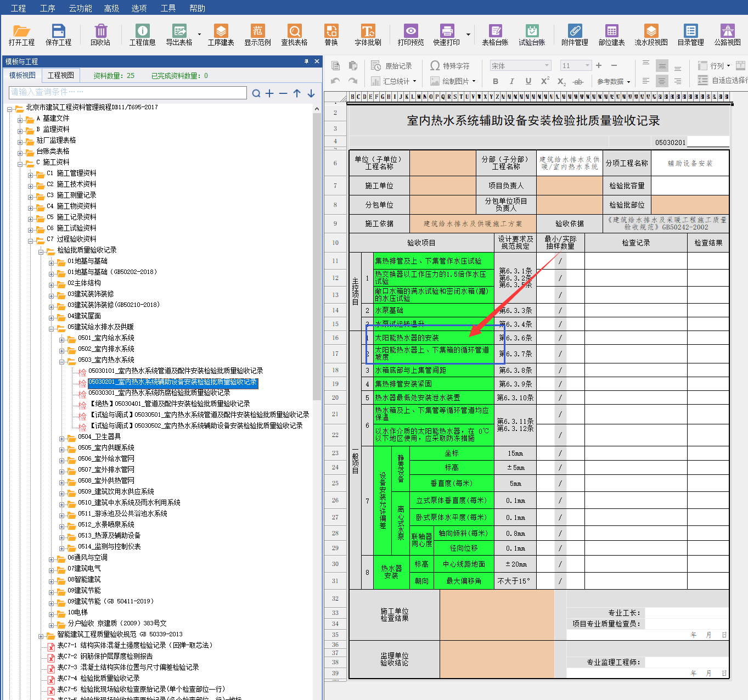Expand the A 基建文件 tree node

pos(20,119)
